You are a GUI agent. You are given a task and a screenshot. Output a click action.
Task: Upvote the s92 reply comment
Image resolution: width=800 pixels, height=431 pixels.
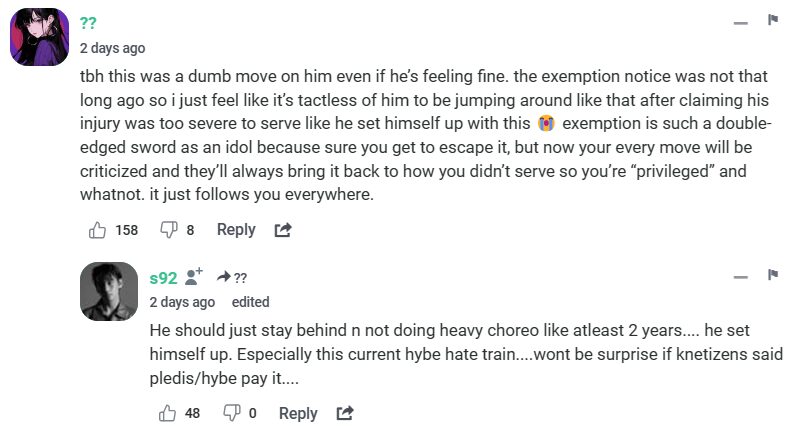point(167,413)
